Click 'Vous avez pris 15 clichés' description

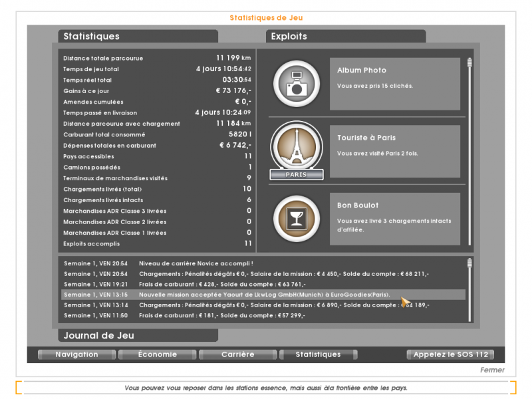(375, 86)
